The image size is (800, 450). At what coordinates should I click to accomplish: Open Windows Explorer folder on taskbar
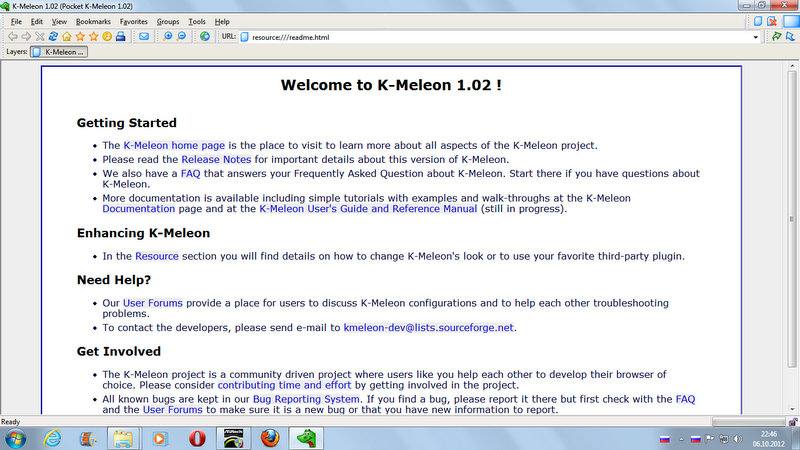coord(123,439)
